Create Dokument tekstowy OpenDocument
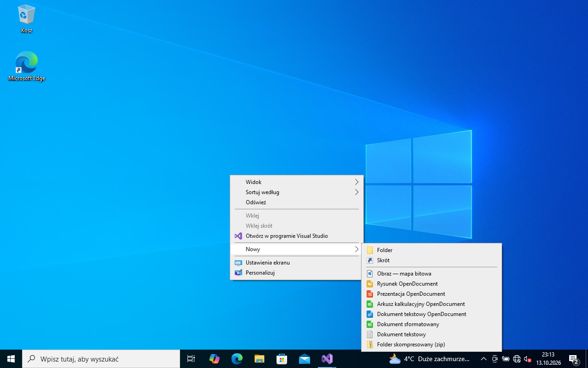This screenshot has width=588, height=368. [x=431, y=314]
